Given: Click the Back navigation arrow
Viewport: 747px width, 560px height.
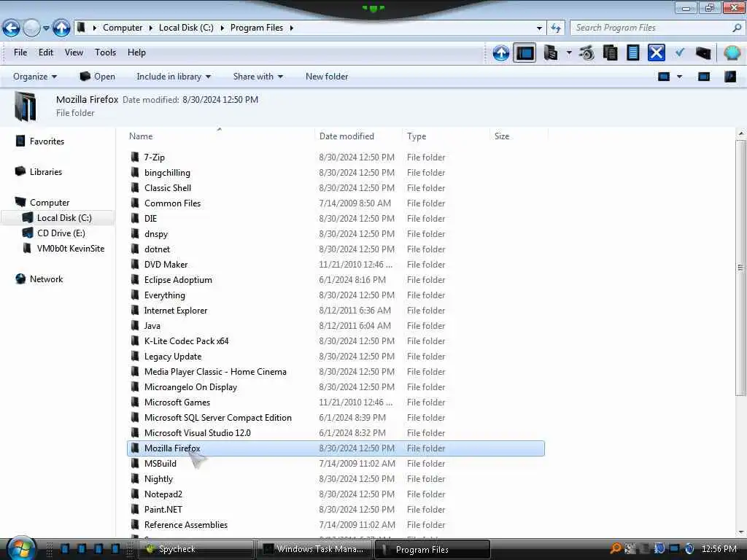Looking at the screenshot, I should (x=11, y=28).
